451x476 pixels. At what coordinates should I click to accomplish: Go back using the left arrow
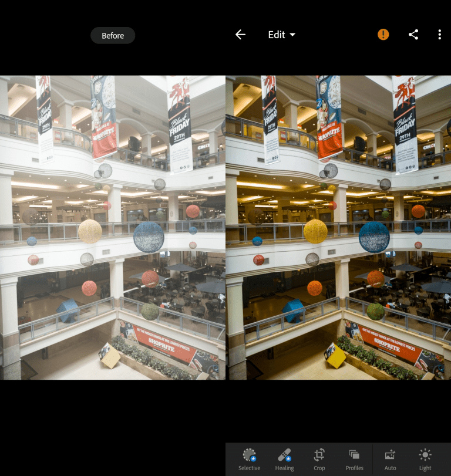(240, 35)
